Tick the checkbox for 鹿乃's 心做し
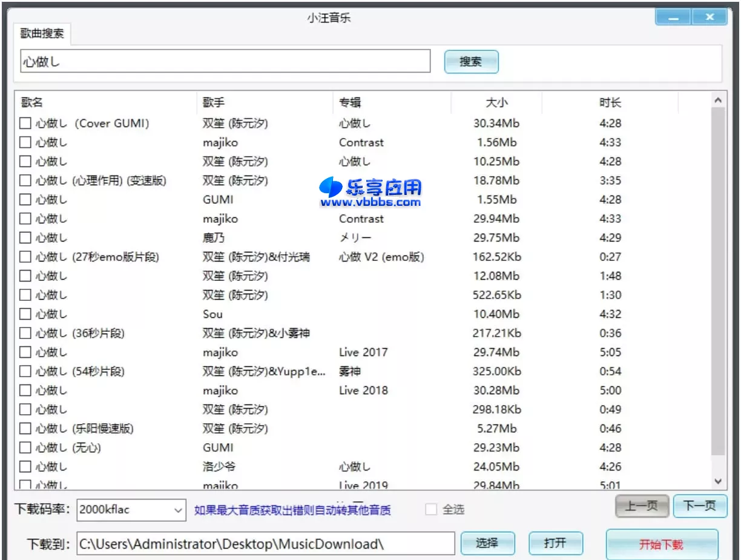The height and width of the screenshot is (560, 741). tap(25, 237)
